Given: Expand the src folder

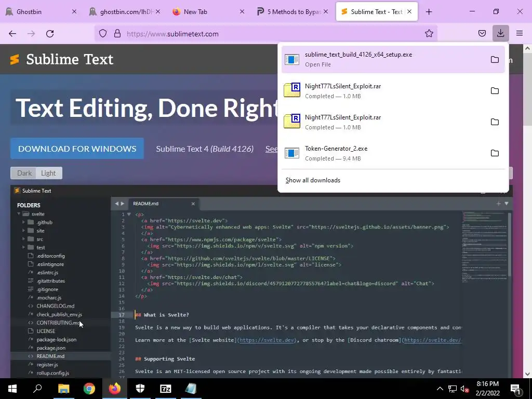Looking at the screenshot, I should coord(23,239).
